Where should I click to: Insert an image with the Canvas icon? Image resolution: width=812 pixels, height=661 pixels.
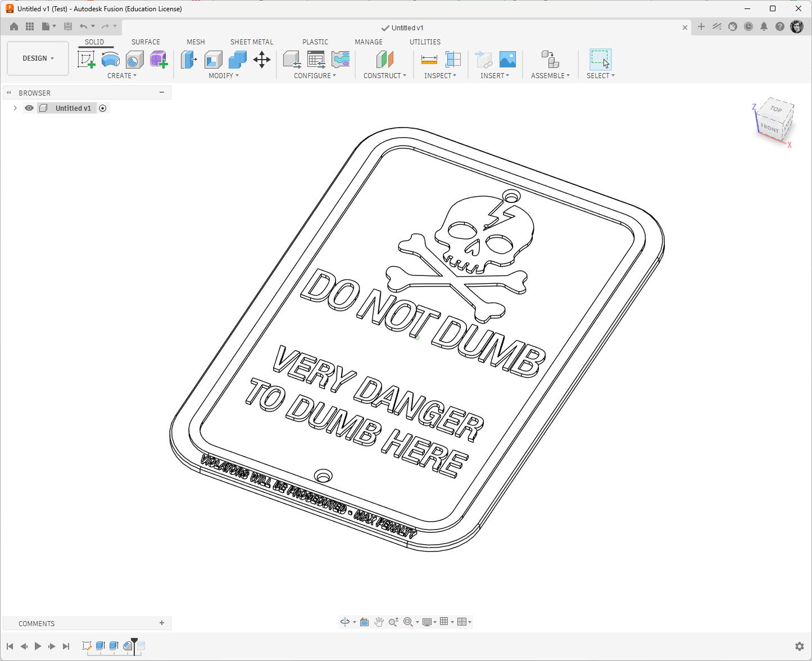(x=507, y=60)
